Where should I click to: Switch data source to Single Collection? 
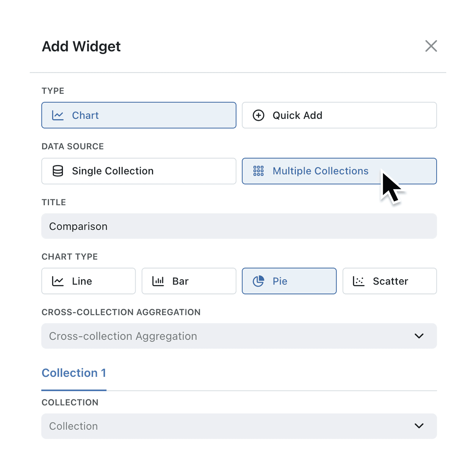138,171
